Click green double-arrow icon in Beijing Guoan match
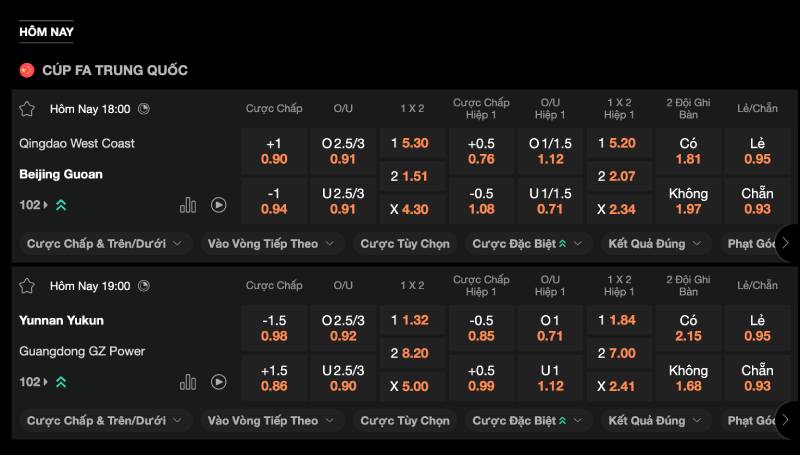The image size is (800, 455). [61, 205]
